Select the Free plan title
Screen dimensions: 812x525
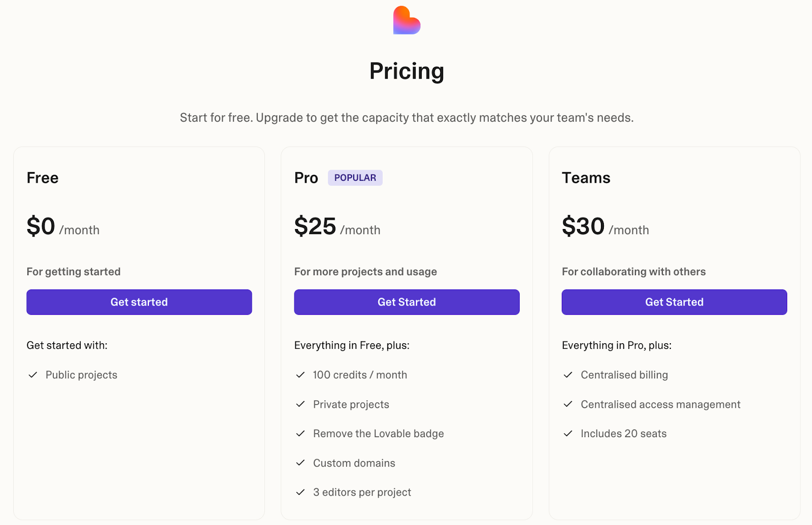click(43, 178)
